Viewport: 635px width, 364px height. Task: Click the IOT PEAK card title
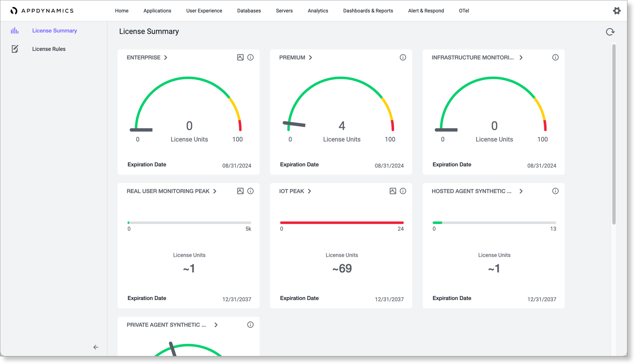[x=291, y=191]
